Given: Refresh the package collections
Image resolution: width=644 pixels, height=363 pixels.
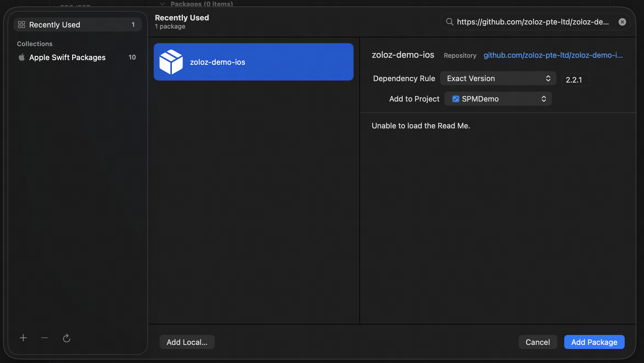Looking at the screenshot, I should 67,338.
